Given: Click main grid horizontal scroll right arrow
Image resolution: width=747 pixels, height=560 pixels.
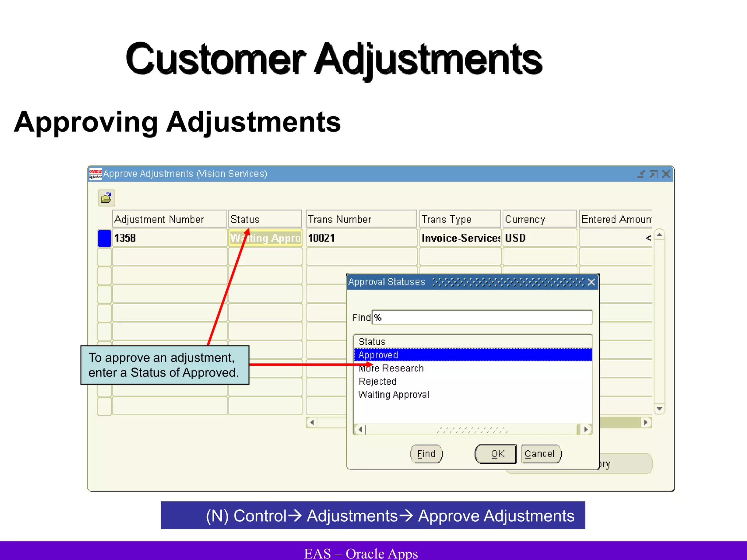Looking at the screenshot, I should click(x=646, y=423).
